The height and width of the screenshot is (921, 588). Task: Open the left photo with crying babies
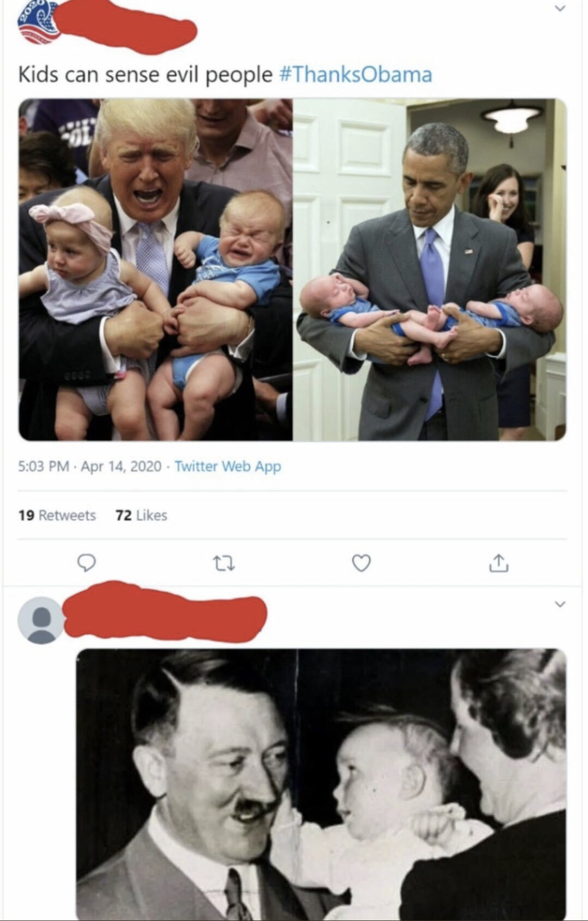pyautogui.click(x=155, y=269)
